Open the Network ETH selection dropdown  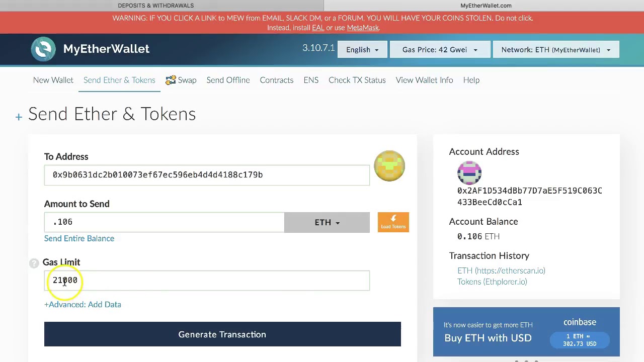[x=556, y=50]
